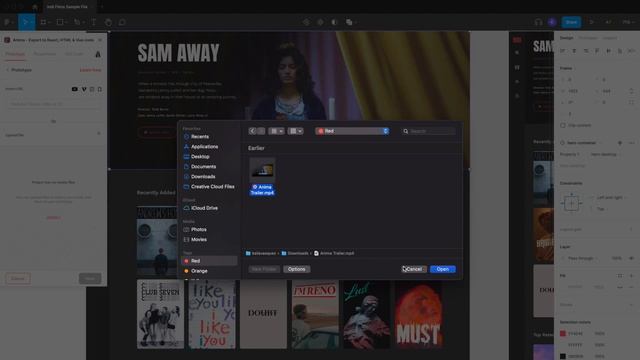640x360 pixels.
Task: Open the Boolean operations icon
Action: [349, 22]
